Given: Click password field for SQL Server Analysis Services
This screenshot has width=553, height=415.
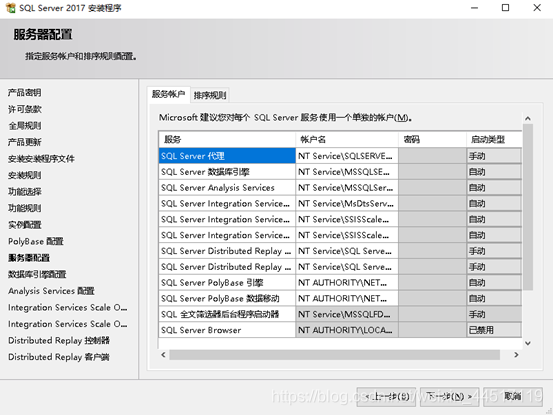Looking at the screenshot, I should (x=432, y=188).
